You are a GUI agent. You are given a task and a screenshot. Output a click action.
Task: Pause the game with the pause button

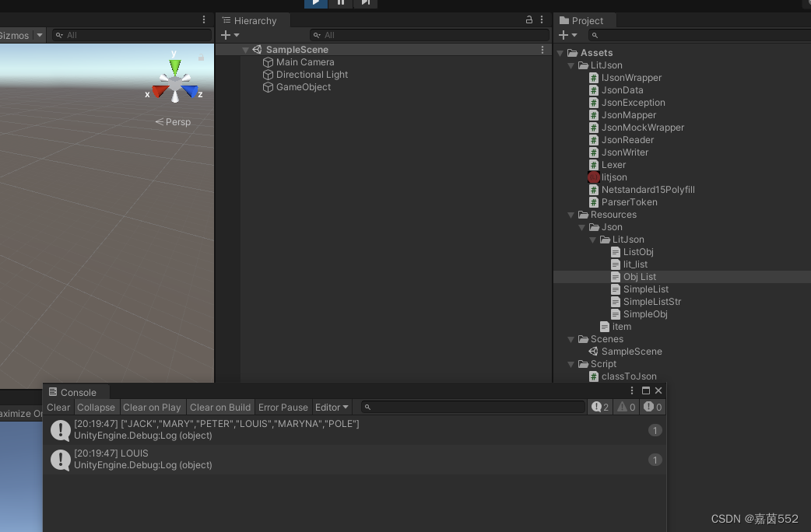tap(340, 3)
